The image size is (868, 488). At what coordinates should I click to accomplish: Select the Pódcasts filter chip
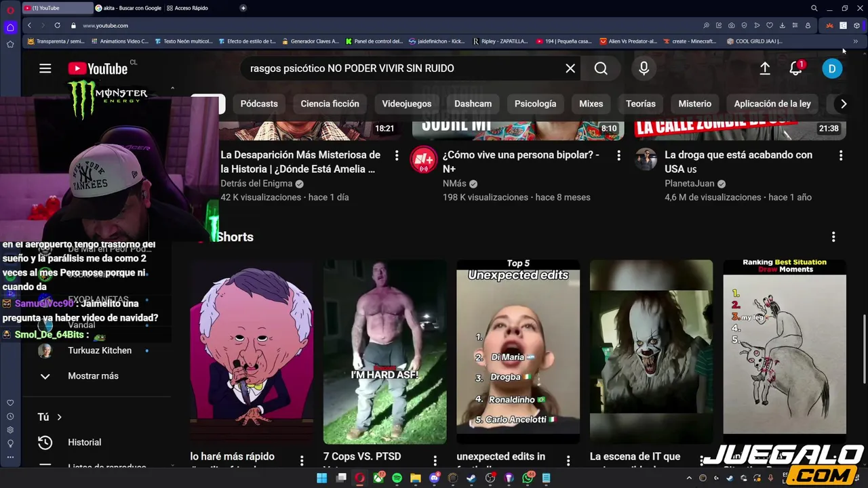[x=259, y=104]
